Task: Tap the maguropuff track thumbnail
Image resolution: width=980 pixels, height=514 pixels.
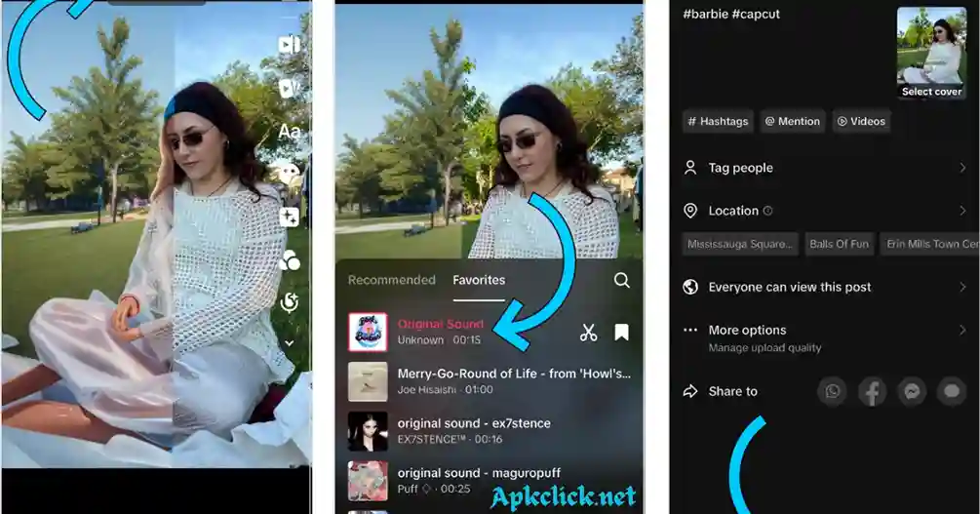Action: [x=368, y=481]
